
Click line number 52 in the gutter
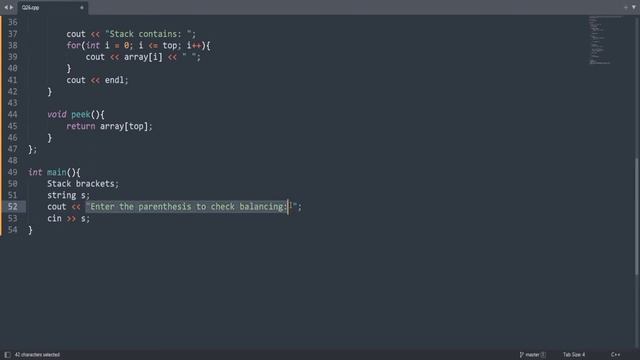(x=13, y=207)
